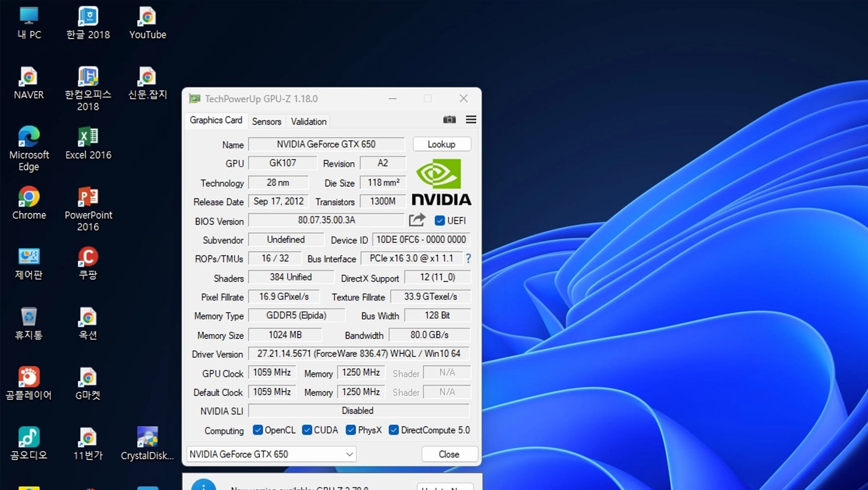Click the GDDR5 (Elpida) memory type
This screenshot has height=490, width=868.
tap(297, 316)
